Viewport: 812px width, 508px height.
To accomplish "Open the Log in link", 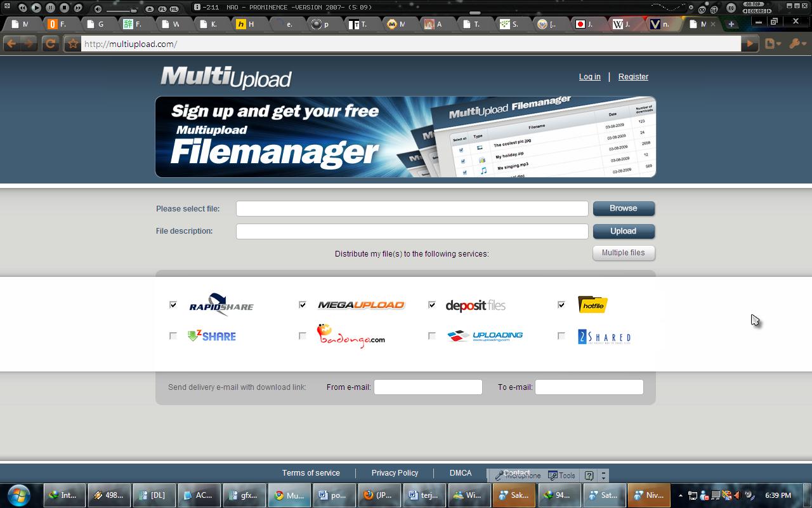I will [589, 77].
